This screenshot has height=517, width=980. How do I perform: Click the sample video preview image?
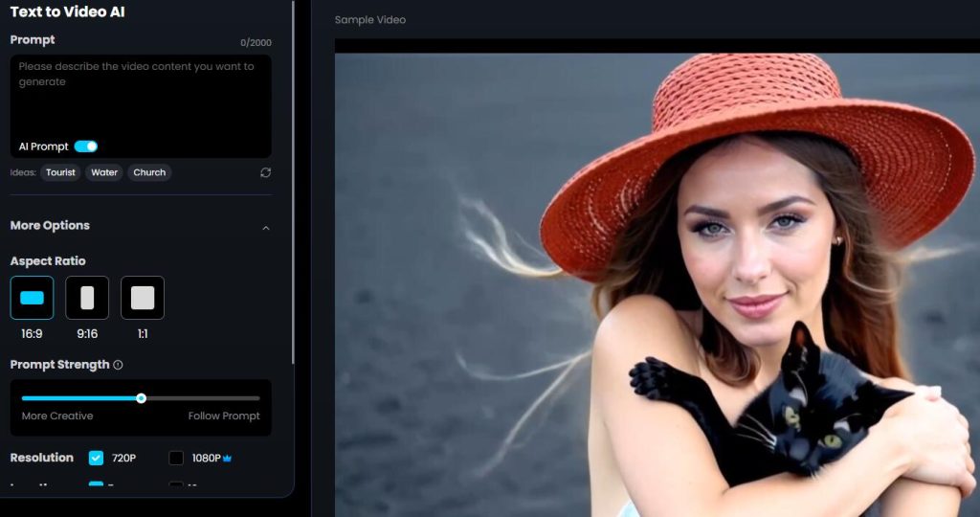click(x=657, y=287)
